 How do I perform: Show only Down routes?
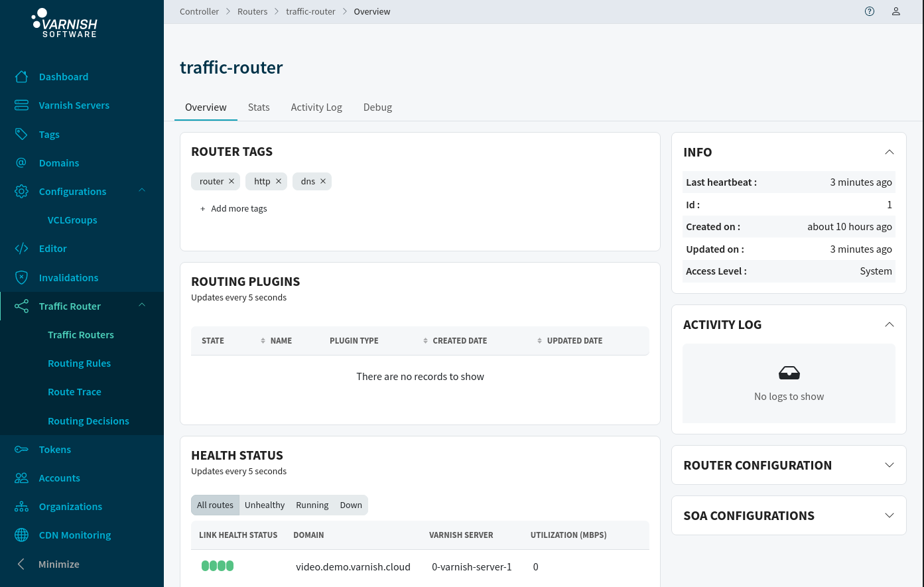click(x=351, y=505)
